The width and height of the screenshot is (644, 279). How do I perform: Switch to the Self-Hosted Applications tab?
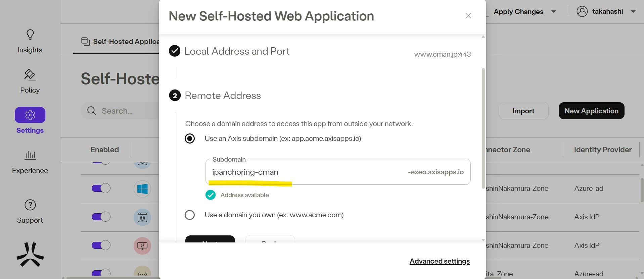click(120, 42)
